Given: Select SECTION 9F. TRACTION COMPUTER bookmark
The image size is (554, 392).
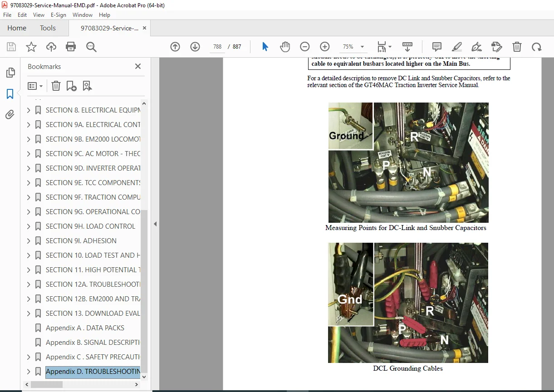Looking at the screenshot, I should (93, 197).
